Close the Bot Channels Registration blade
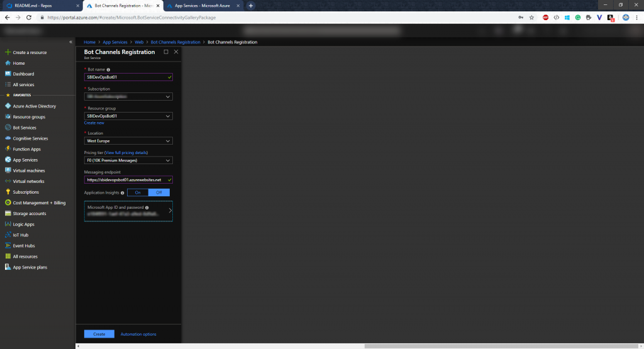Viewport: 644px width, 349px height. tap(176, 52)
